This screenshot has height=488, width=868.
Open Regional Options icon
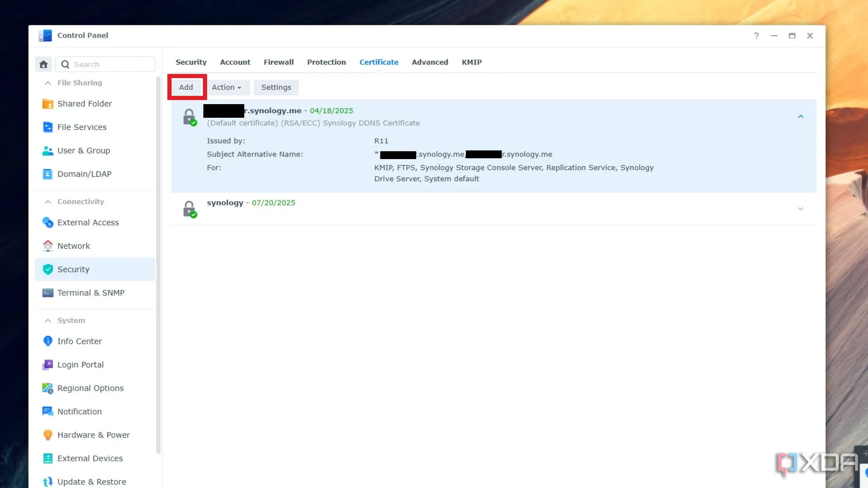point(48,388)
